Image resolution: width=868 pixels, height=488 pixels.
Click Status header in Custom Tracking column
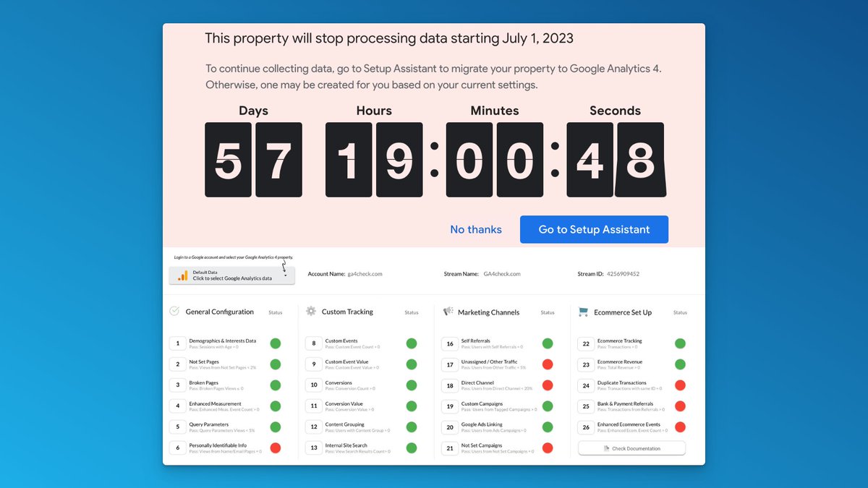(412, 312)
